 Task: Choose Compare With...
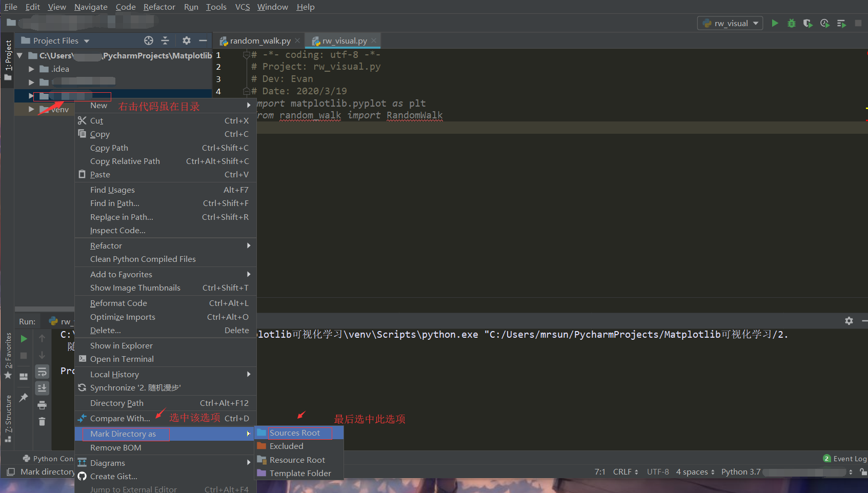point(166,418)
